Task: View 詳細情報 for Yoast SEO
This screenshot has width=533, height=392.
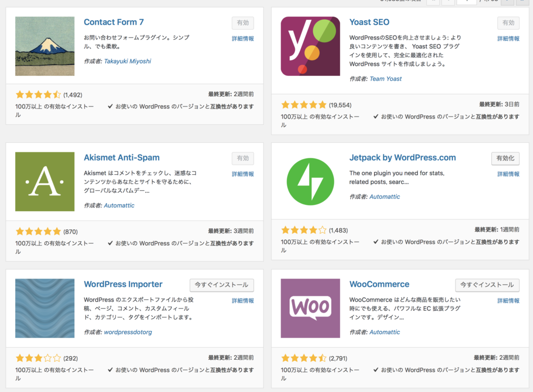Action: (509, 38)
